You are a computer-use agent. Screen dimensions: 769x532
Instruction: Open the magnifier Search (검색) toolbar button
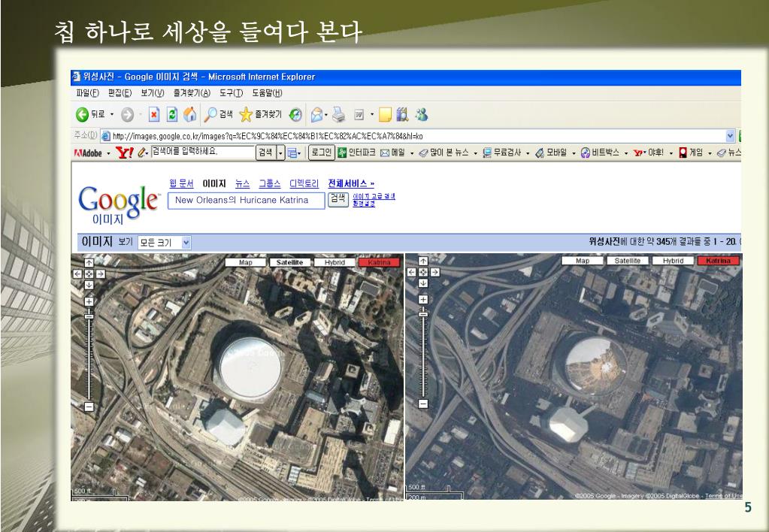[218, 114]
